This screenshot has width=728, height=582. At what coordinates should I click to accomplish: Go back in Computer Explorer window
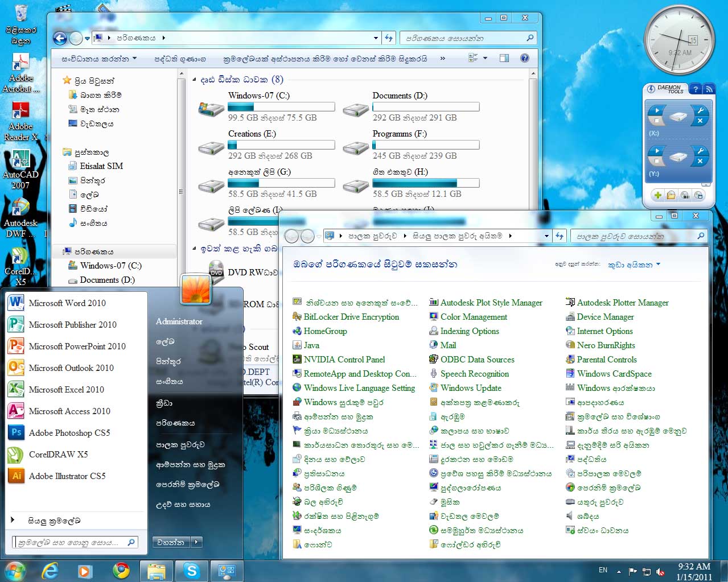pos(60,38)
